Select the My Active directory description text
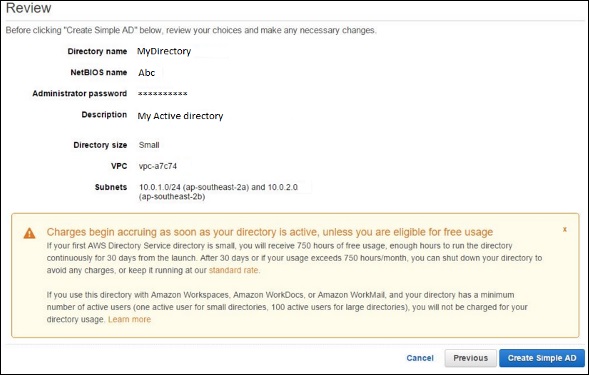Screen dimensions: 589x375 point(180,116)
